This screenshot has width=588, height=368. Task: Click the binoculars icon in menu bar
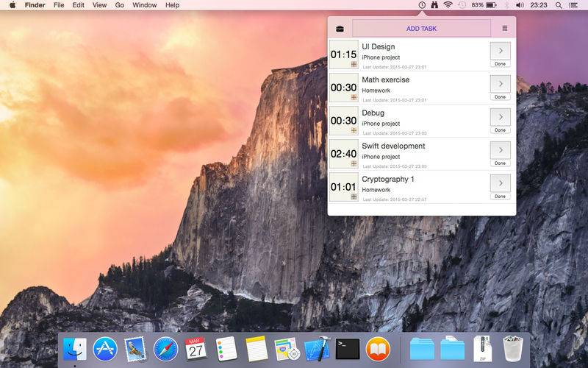coord(434,5)
